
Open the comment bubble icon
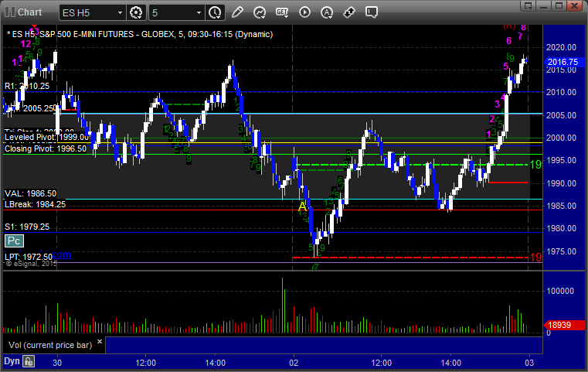pos(371,12)
